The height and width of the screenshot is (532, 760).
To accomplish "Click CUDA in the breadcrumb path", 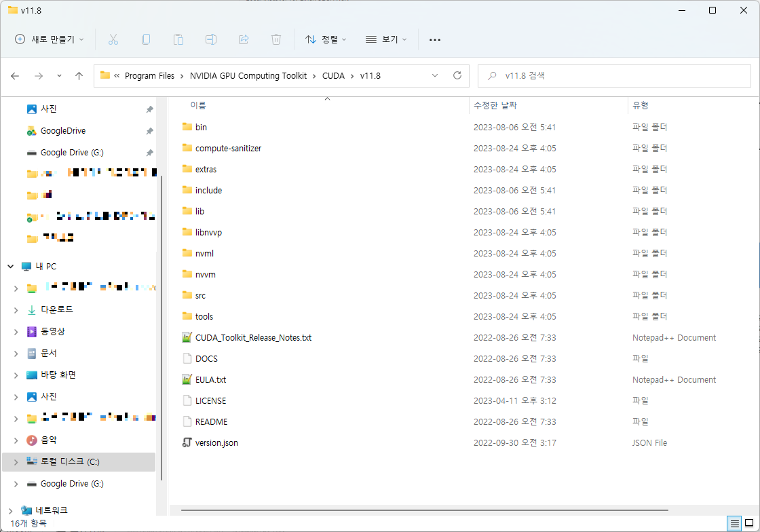I will click(x=333, y=75).
